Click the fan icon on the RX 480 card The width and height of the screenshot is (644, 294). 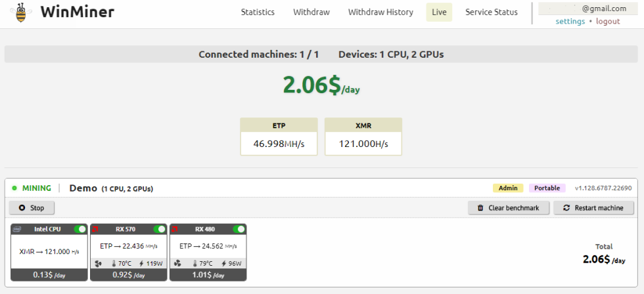177,264
